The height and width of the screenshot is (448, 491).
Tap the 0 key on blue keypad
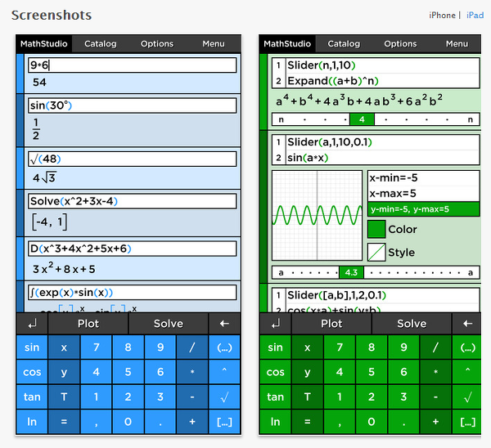pyautogui.click(x=128, y=422)
